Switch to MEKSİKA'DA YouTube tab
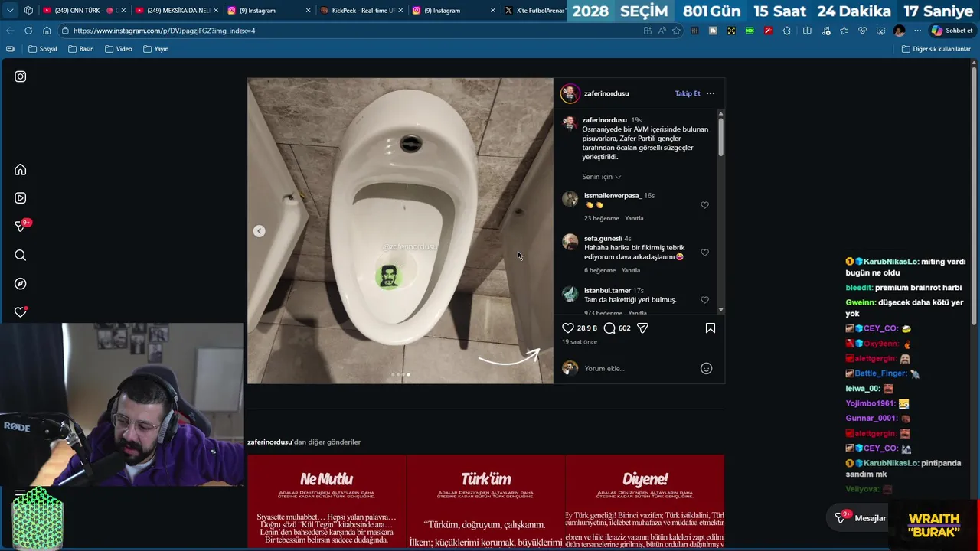Image resolution: width=980 pixels, height=551 pixels. coord(176,11)
